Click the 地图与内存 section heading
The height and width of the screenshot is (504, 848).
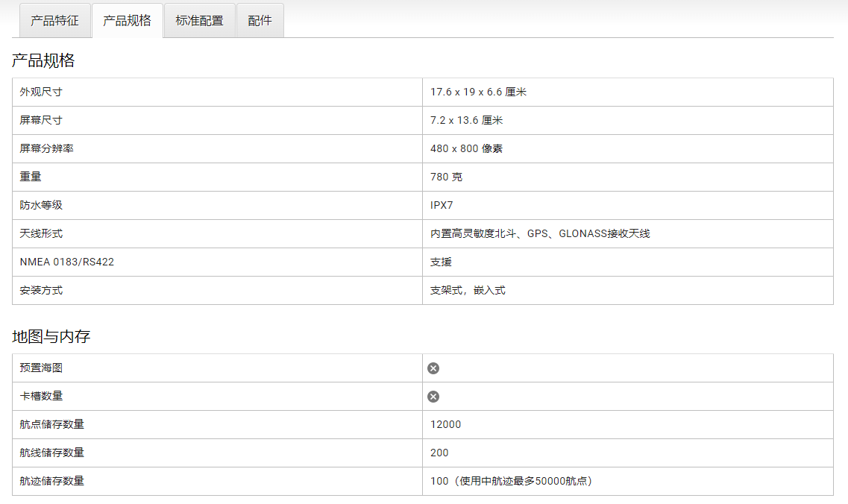click(51, 337)
